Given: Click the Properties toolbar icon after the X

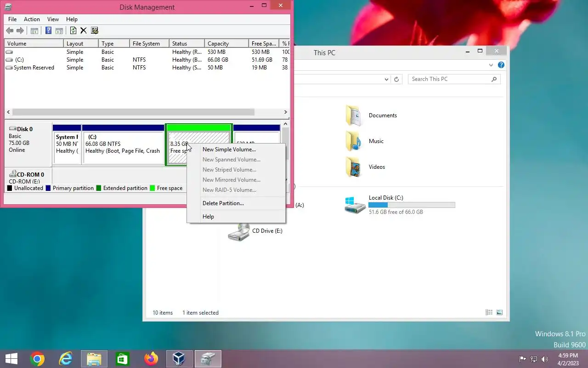Looking at the screenshot, I should pyautogui.click(x=95, y=31).
